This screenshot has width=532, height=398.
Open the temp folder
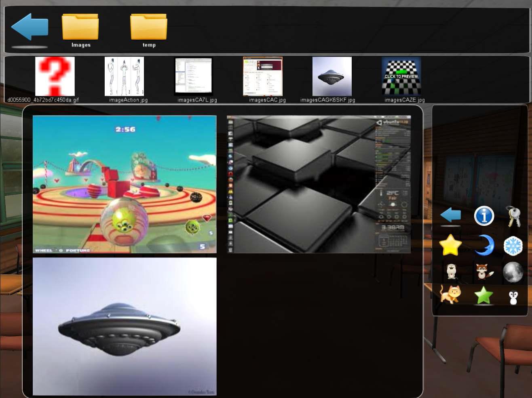[149, 27]
